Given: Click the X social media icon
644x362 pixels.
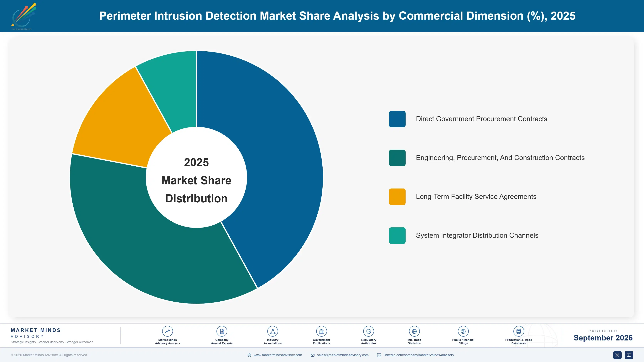Looking at the screenshot, I should point(617,355).
